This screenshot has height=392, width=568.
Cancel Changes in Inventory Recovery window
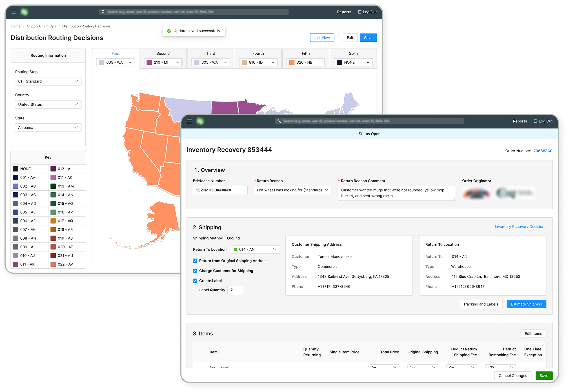(513, 376)
